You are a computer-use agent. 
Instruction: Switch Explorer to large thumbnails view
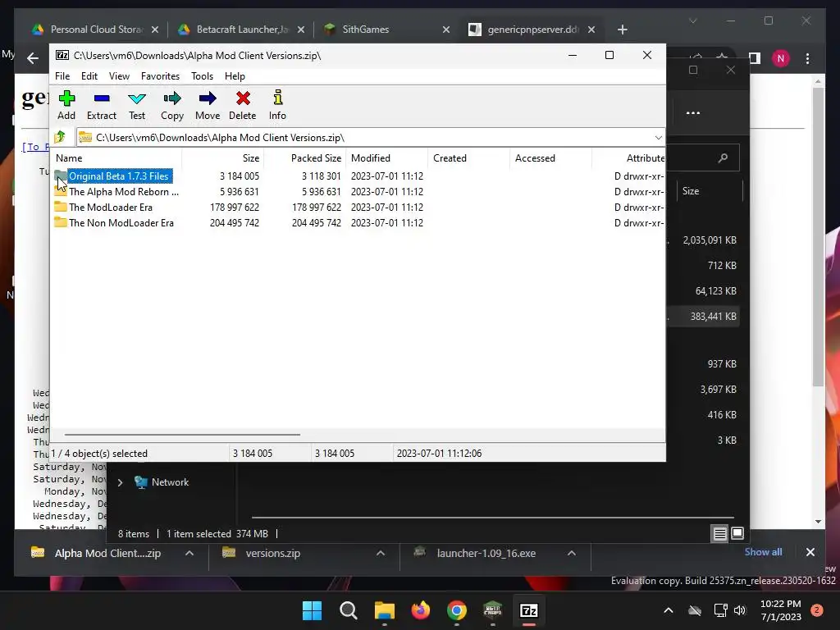pyautogui.click(x=737, y=533)
